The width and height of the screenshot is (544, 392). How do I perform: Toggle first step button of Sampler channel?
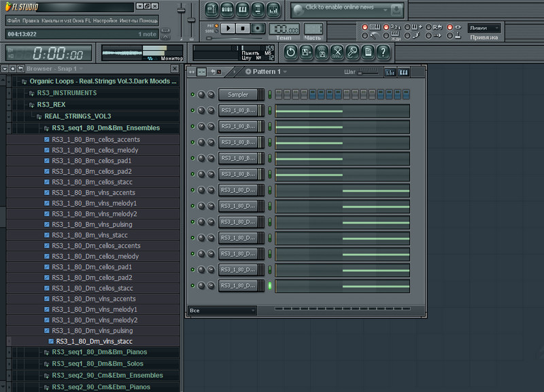tap(278, 94)
